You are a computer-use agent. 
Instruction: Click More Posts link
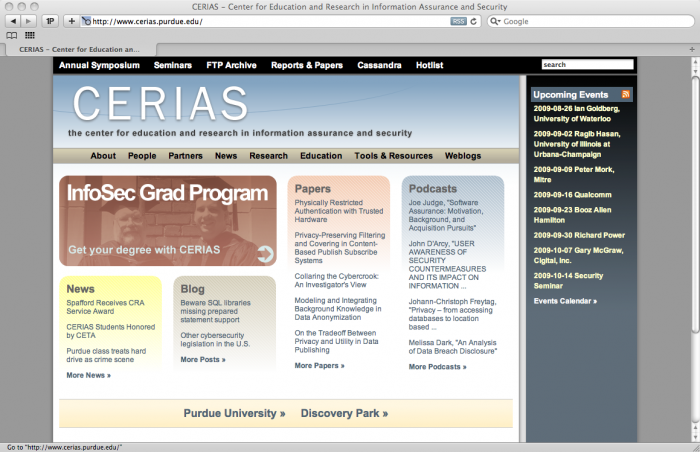tap(203, 360)
